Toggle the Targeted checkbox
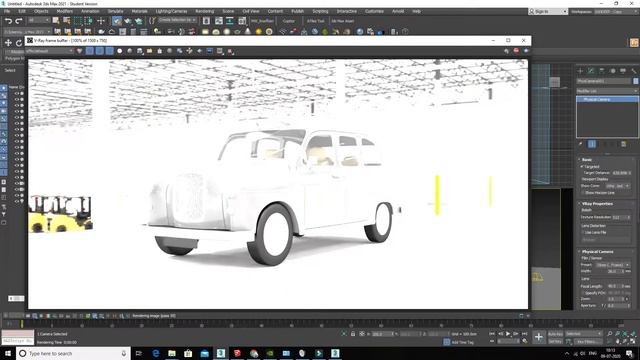This screenshot has height=360, width=640. click(x=582, y=167)
